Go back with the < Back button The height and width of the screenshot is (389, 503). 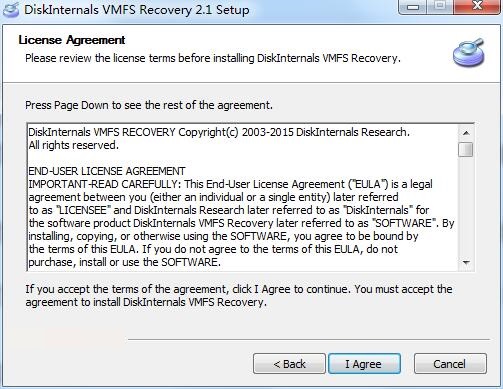tap(289, 364)
